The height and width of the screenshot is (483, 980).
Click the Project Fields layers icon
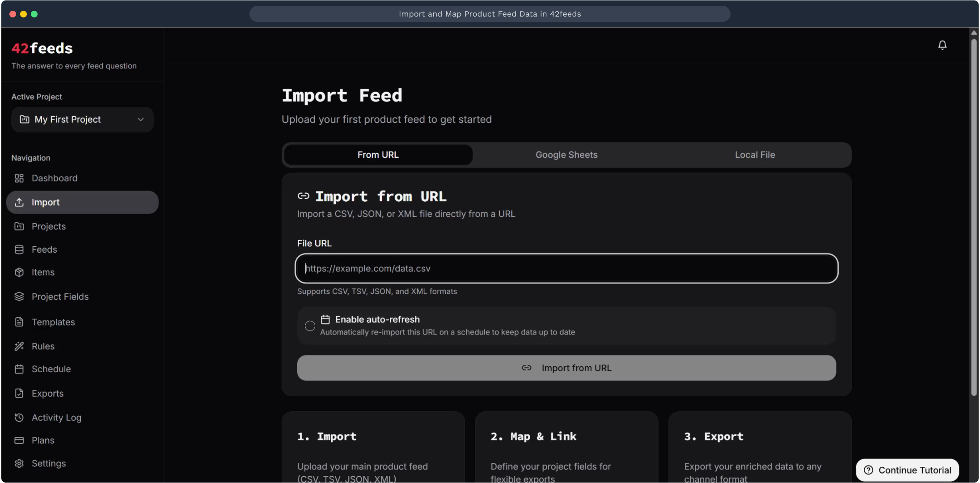19,297
